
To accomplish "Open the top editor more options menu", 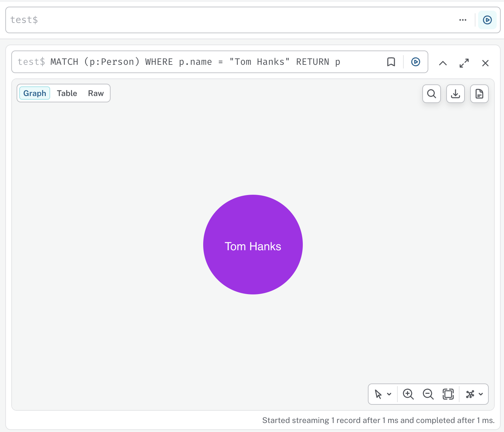I will 463,20.
